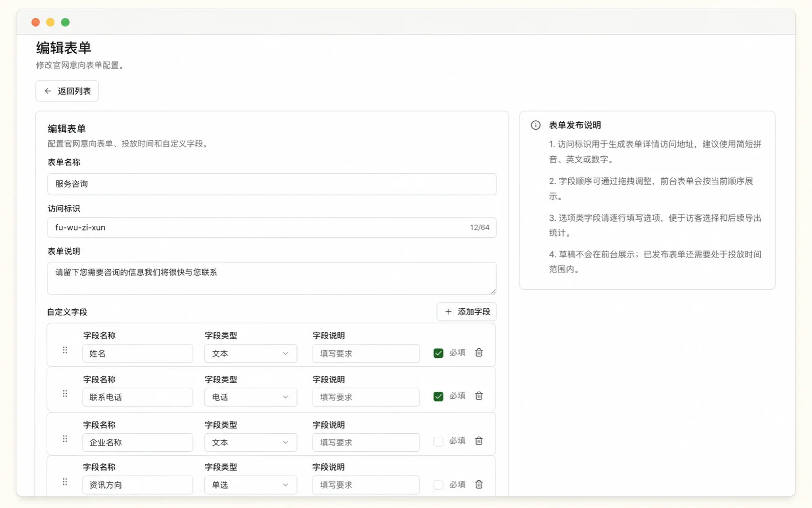Mark the 资讯方向 field as 必填
812x508 pixels.
438,485
